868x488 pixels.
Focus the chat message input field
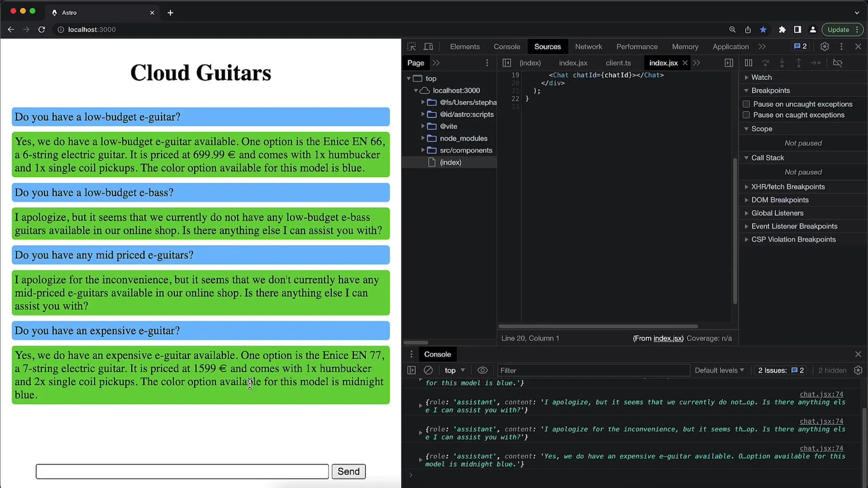182,471
